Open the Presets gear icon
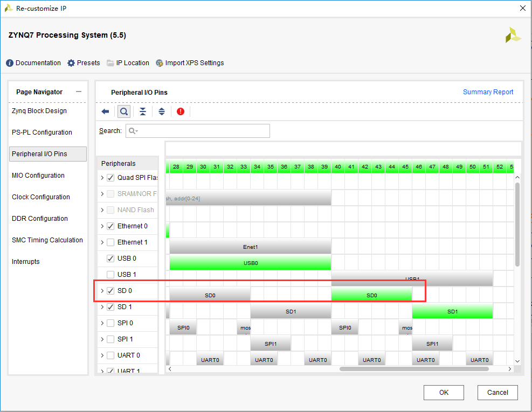532x412 pixels. (x=71, y=63)
